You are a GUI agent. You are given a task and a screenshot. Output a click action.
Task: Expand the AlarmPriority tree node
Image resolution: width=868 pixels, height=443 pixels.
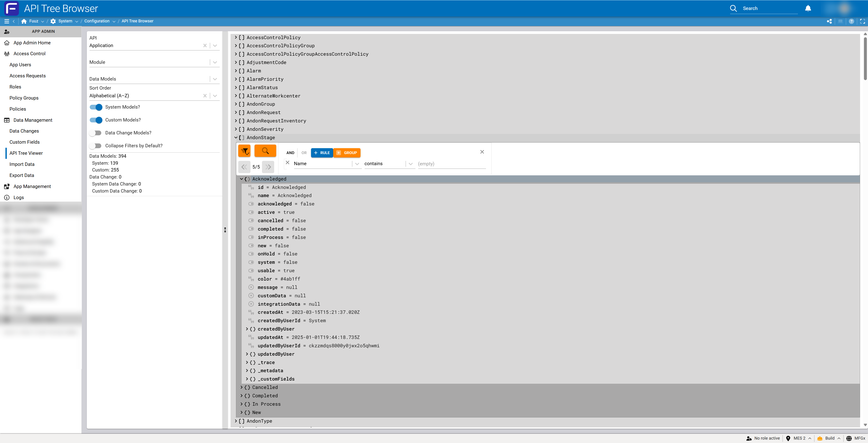[x=236, y=79]
